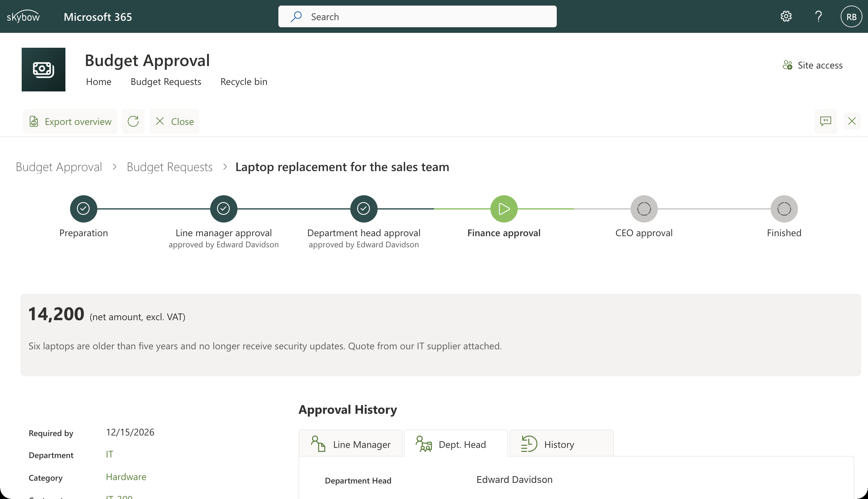Click the Line manager approval stage circle

point(224,209)
